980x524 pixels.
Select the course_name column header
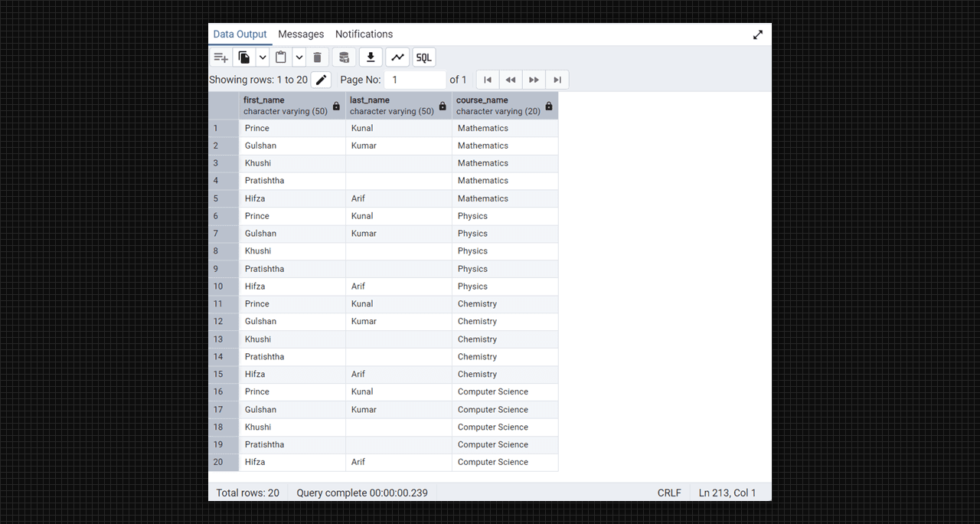point(498,106)
